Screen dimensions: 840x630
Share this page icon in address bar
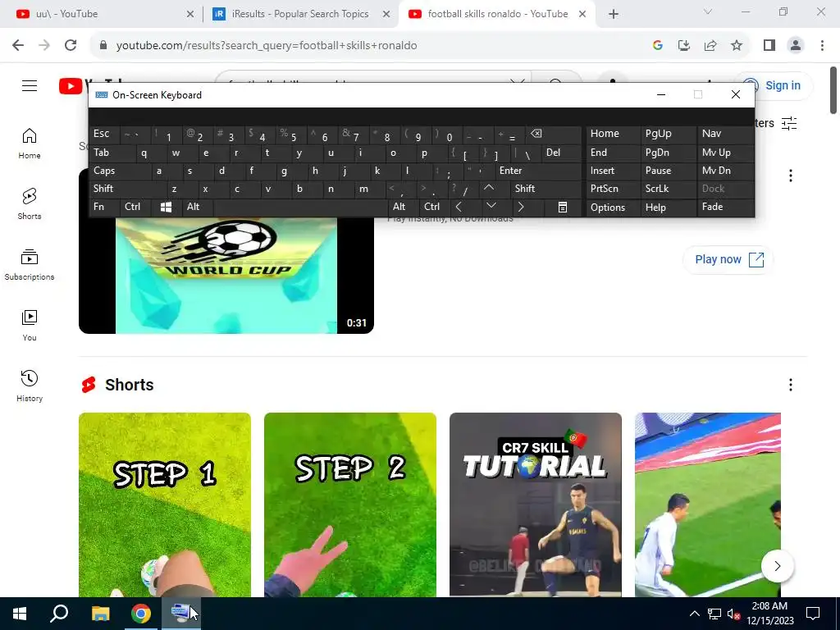click(x=710, y=46)
